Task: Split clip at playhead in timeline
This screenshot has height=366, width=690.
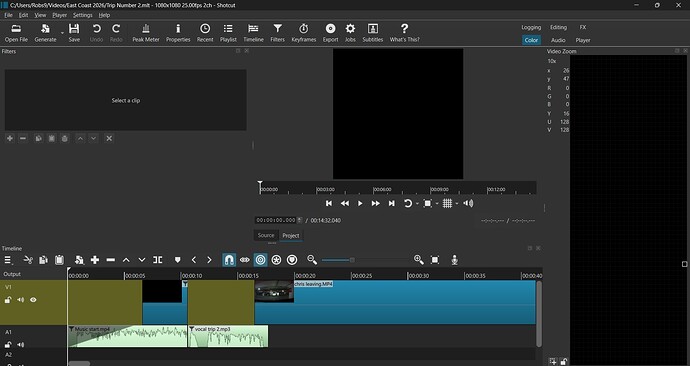Action: 158,260
